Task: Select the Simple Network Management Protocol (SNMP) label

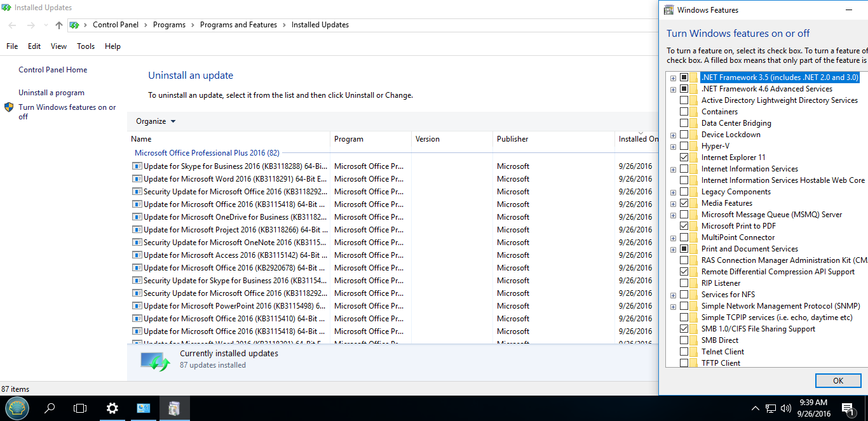Action: 780,306
